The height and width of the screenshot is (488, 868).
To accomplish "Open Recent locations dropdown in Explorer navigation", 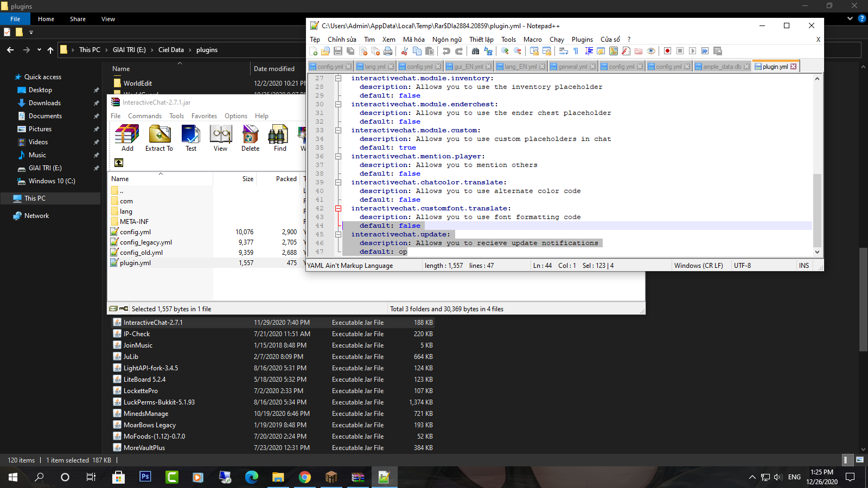I will tap(39, 50).
